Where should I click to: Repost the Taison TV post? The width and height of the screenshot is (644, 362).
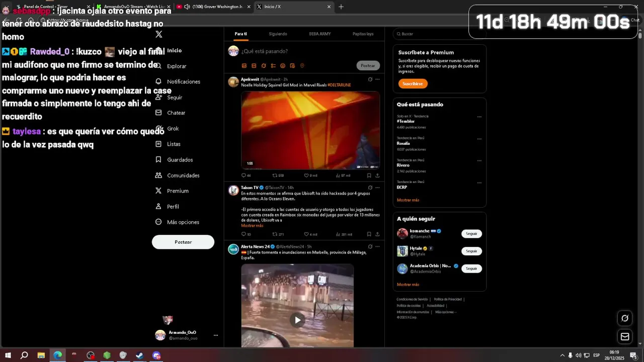(278, 234)
